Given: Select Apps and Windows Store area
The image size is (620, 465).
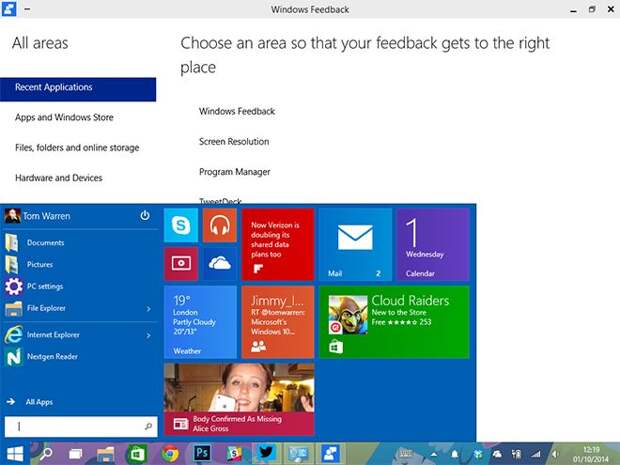Looking at the screenshot, I should pos(64,117).
